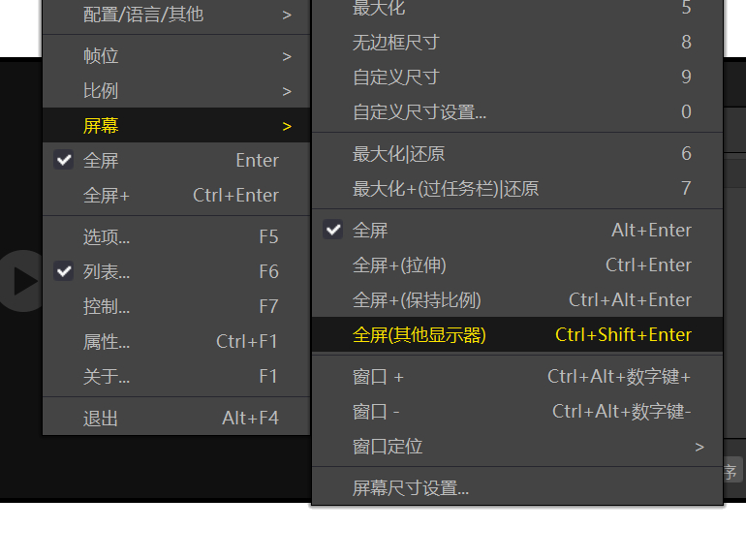Viewport: 746px width, 560px height.
Task: Click the play button behind the menu
Action: coord(21,281)
